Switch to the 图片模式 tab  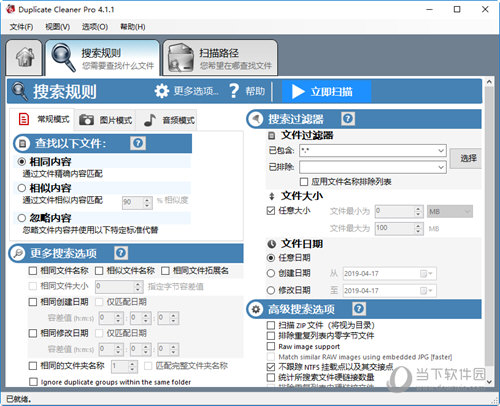tap(106, 120)
